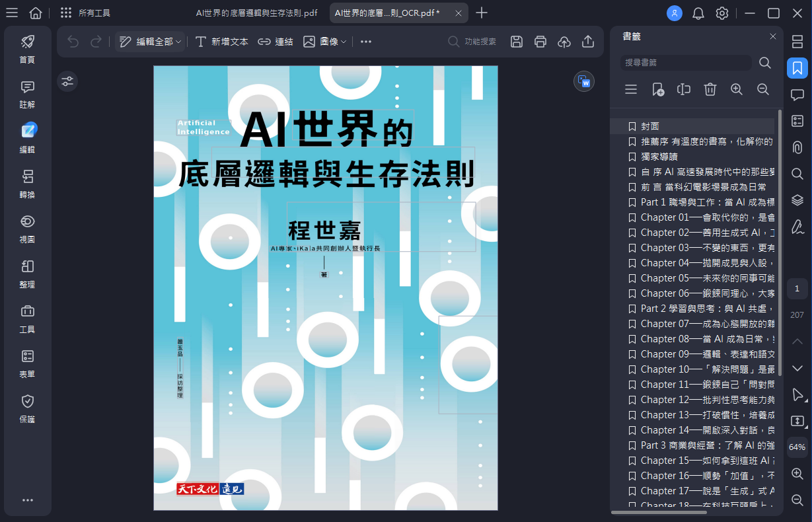Expand all bookmarks with plus magnifier
Image resolution: width=812 pixels, height=522 pixels.
[x=737, y=89]
